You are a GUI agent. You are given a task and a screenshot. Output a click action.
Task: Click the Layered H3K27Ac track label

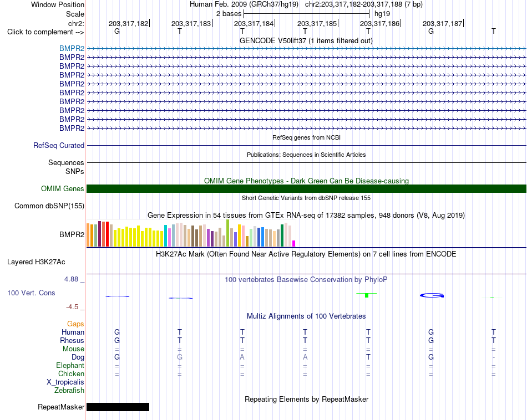click(36, 262)
